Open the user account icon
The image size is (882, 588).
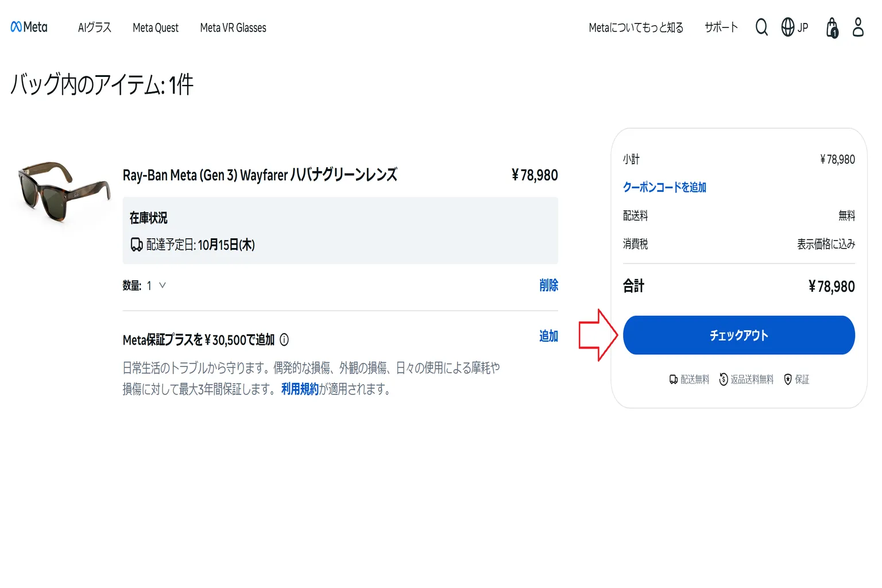pyautogui.click(x=858, y=27)
